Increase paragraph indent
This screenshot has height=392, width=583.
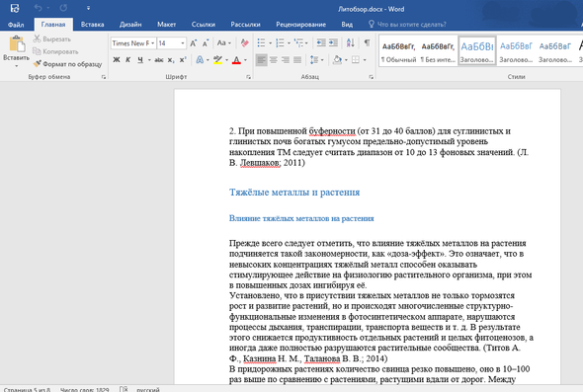(333, 43)
